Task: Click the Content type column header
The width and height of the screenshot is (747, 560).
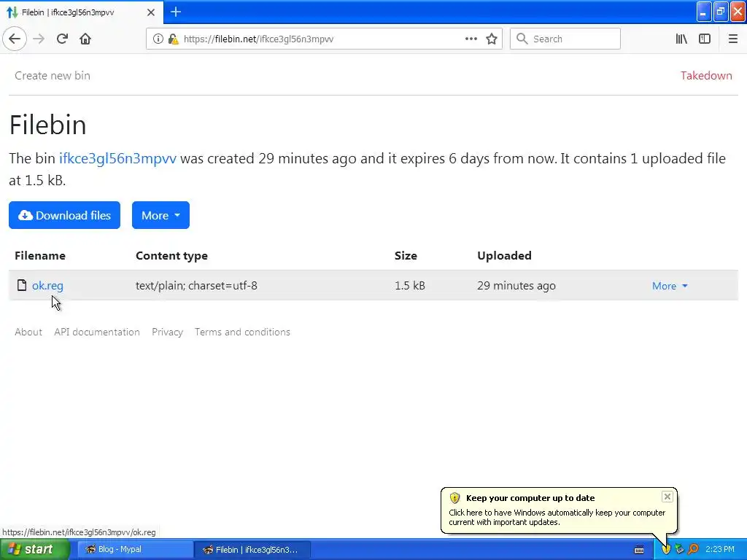Action: coord(171,256)
